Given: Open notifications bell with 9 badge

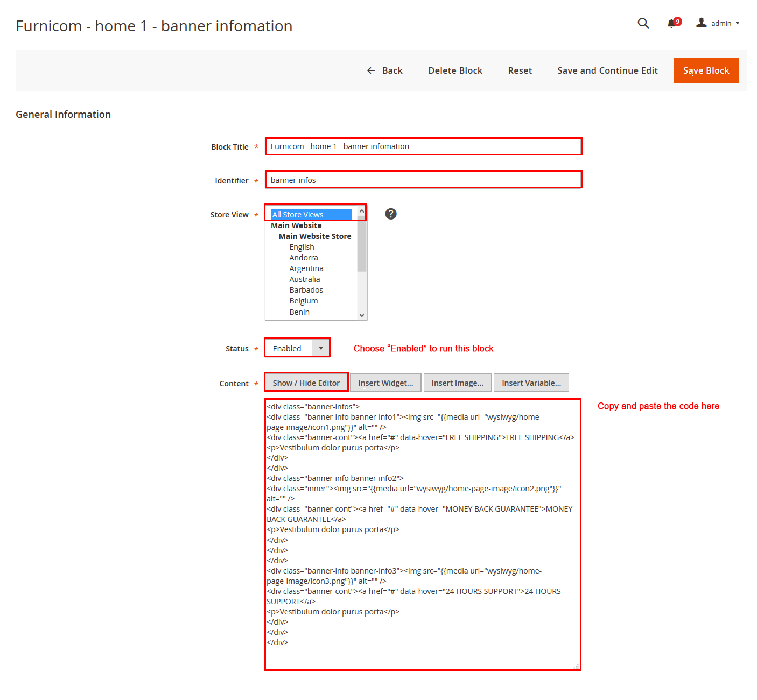Looking at the screenshot, I should click(x=674, y=23).
